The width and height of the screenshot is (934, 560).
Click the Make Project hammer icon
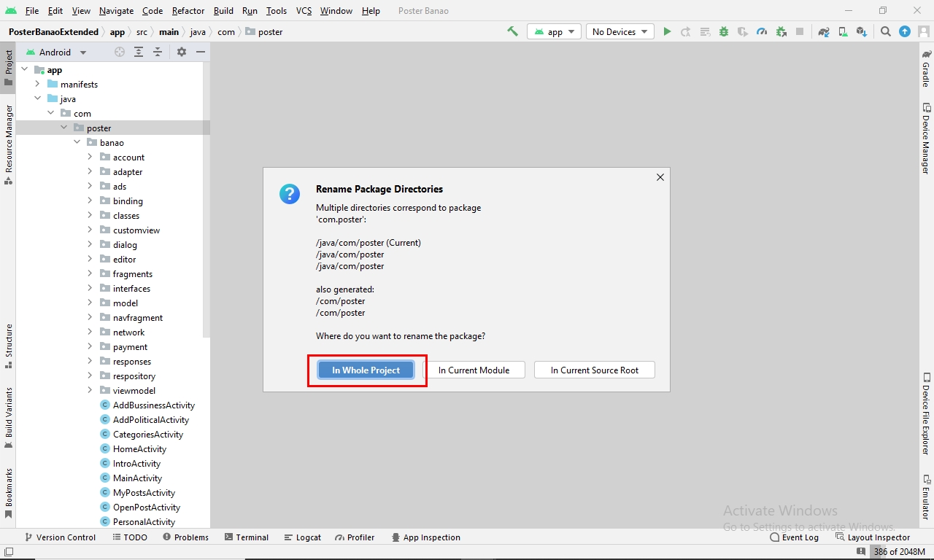[513, 31]
